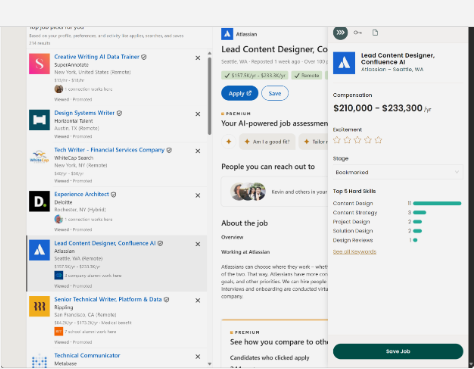Click the Atlassian logo in the extension panel
This screenshot has height=369, width=474.
click(x=344, y=63)
